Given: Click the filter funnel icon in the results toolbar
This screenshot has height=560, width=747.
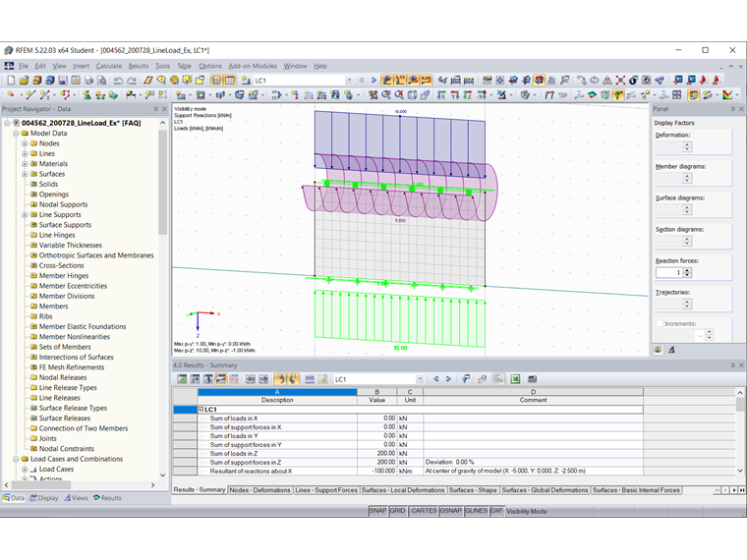Looking at the screenshot, I should pos(466,379).
